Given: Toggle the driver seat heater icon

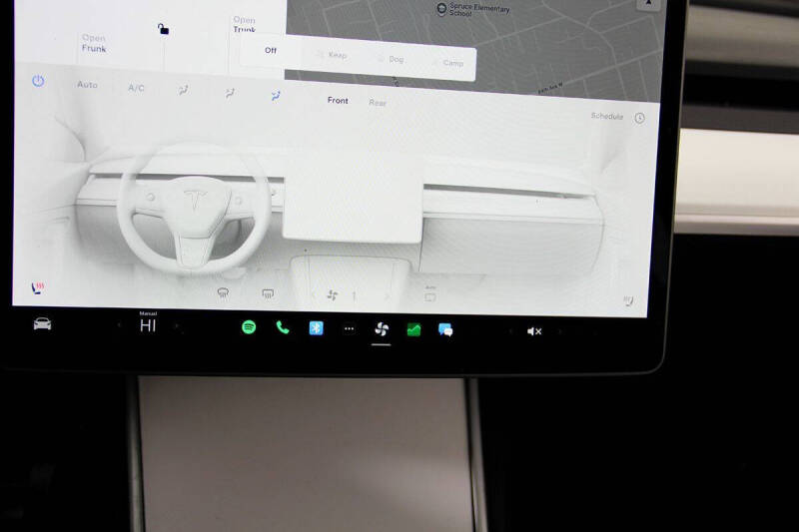Looking at the screenshot, I should 38,288.
